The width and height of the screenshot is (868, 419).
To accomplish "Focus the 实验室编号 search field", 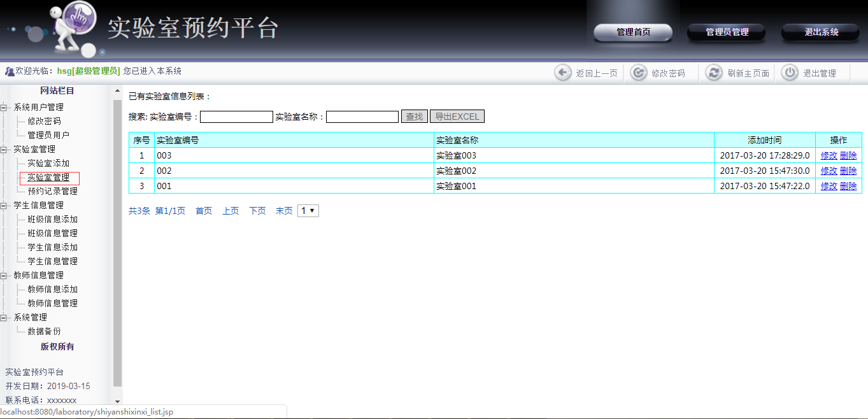I will [x=236, y=117].
